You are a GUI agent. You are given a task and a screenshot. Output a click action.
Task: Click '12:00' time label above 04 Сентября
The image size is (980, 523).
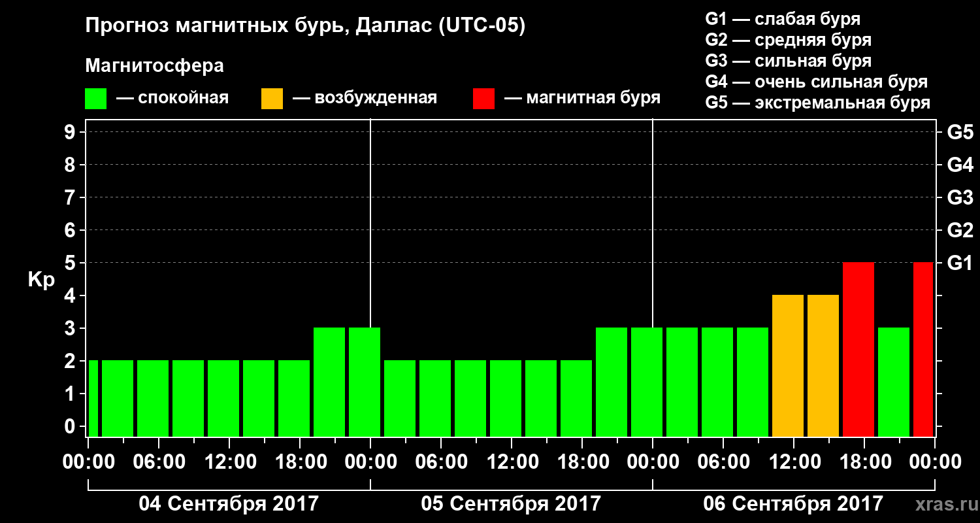(230, 462)
